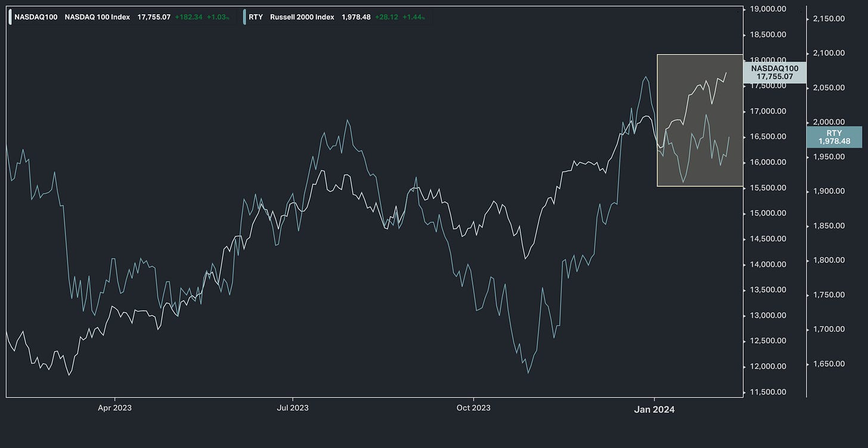Click the white NASDAQ100 legend color bar

pos(10,17)
